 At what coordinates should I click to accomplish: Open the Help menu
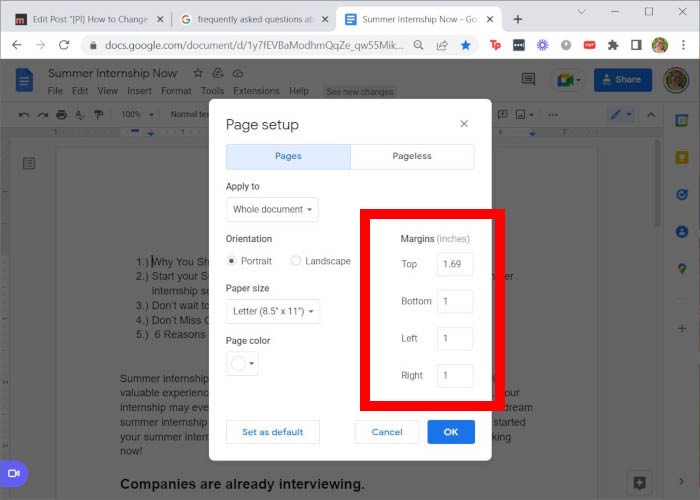[x=299, y=91]
